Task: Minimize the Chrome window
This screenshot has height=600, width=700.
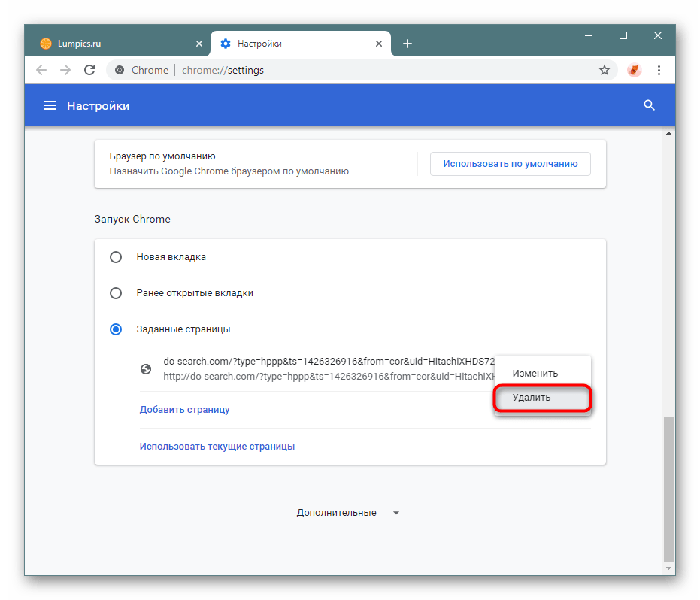Action: (x=589, y=35)
